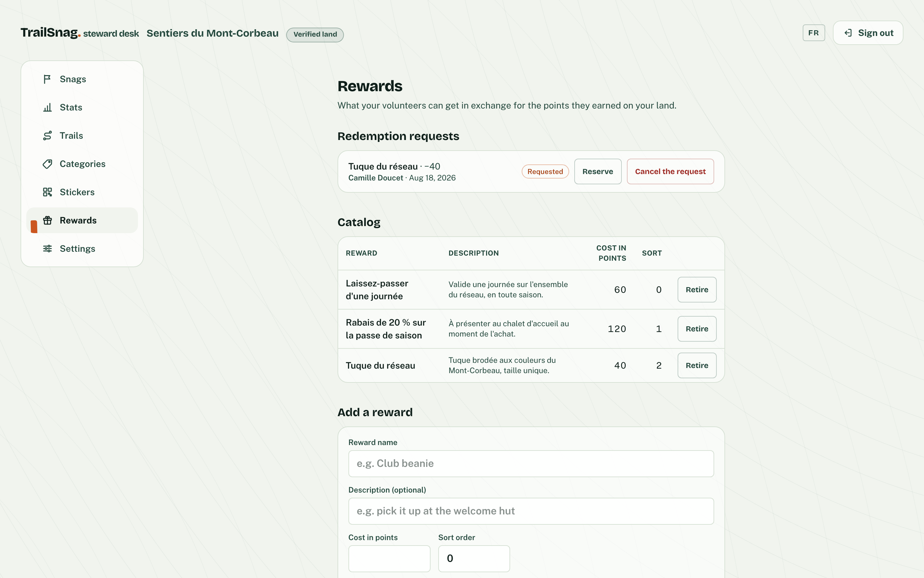Click the SORT column header

click(x=652, y=253)
